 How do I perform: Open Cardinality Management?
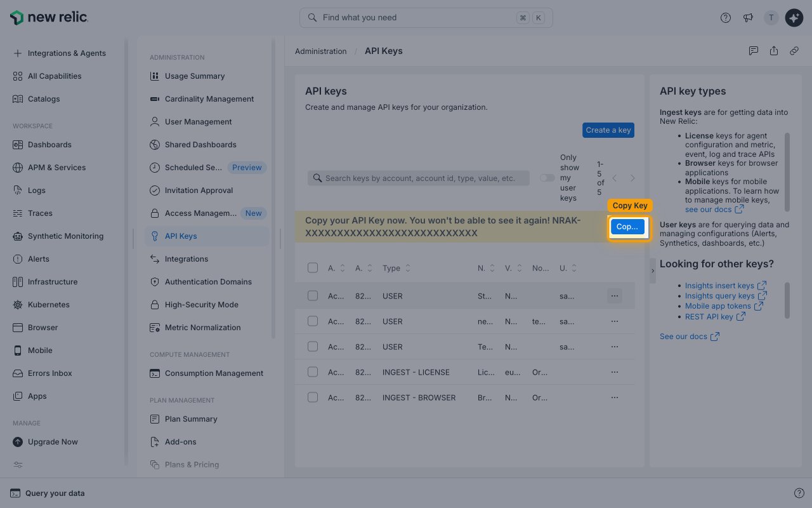click(x=207, y=99)
